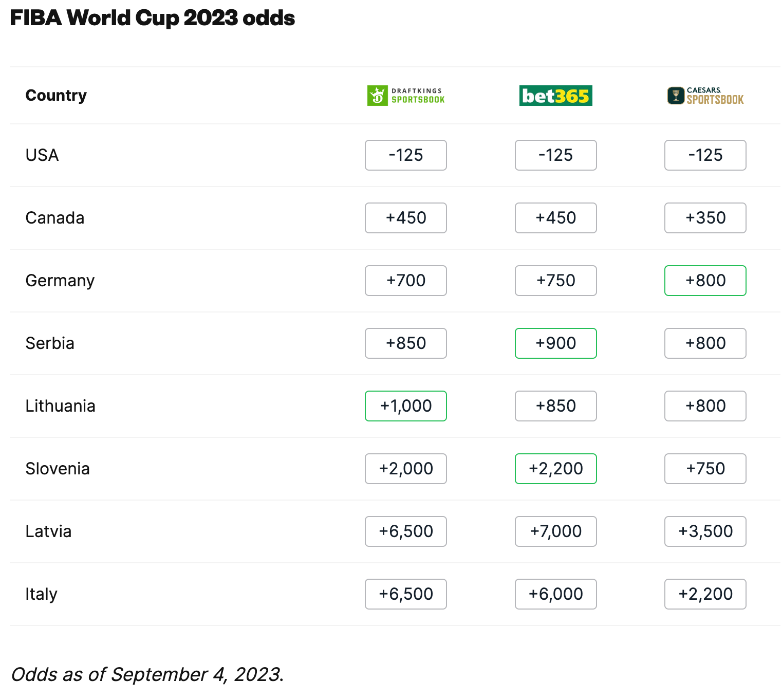The image size is (782, 700).
Task: Choose Slovenia +2,200 bet365 odds
Action: [556, 469]
